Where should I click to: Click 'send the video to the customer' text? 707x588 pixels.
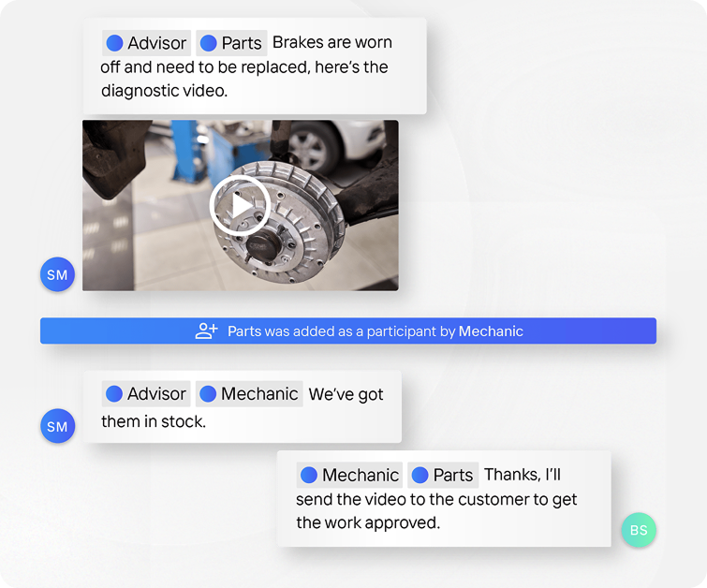[414, 500]
